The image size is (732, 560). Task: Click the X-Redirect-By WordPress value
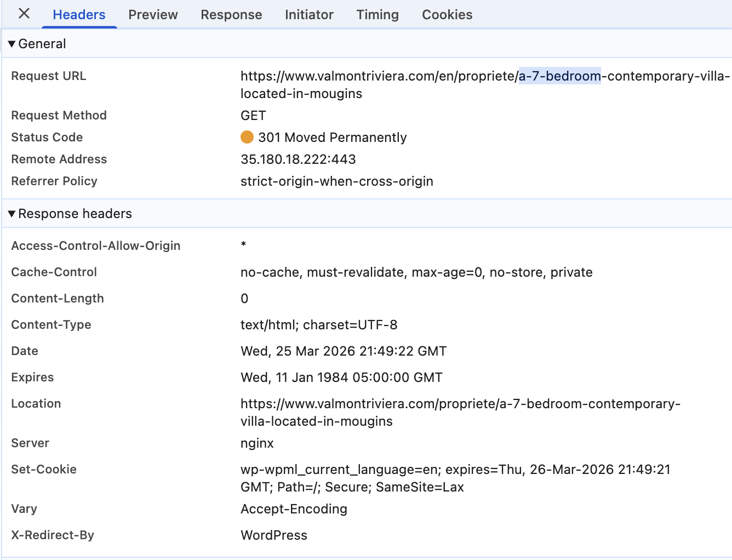coord(274,535)
